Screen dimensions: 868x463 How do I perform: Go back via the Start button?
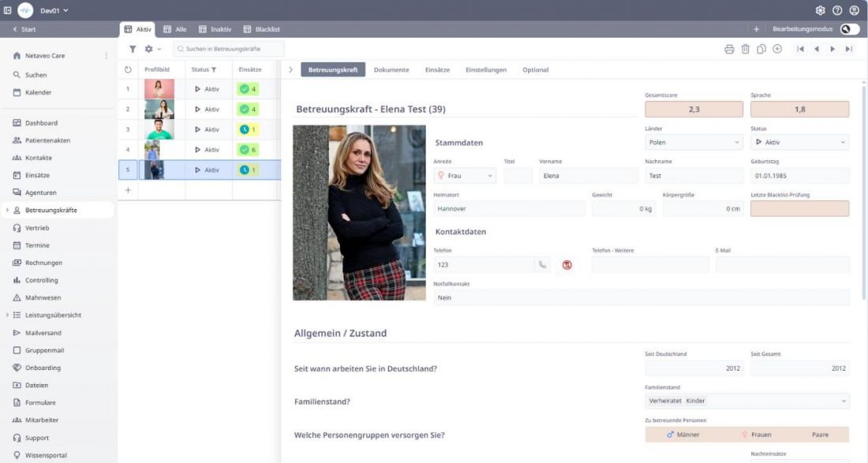coord(24,29)
